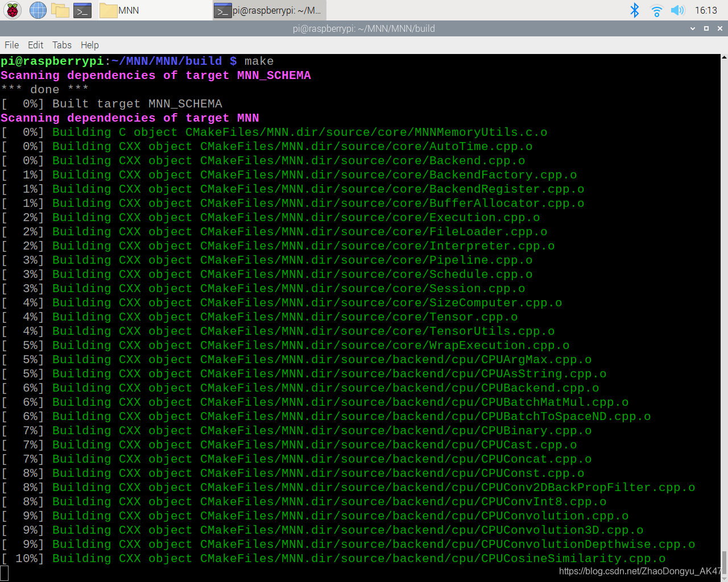Close the terminal window
This screenshot has height=582, width=728.
coord(720,28)
